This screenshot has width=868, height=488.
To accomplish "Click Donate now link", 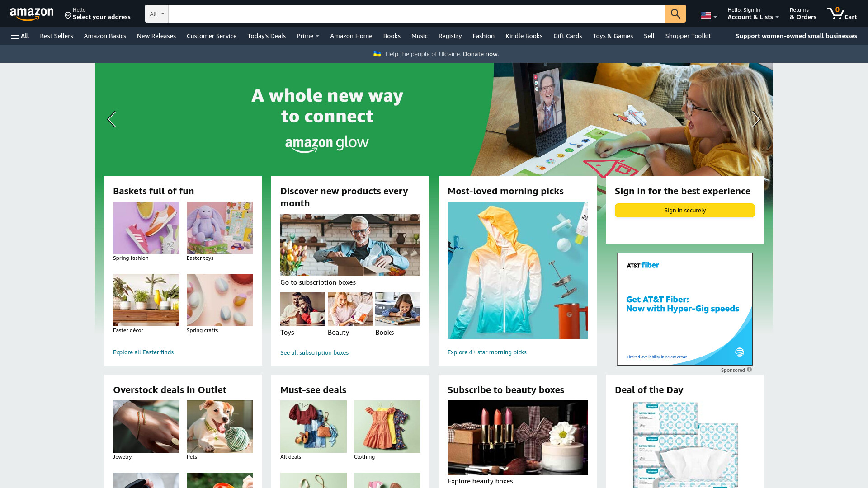I will [481, 54].
